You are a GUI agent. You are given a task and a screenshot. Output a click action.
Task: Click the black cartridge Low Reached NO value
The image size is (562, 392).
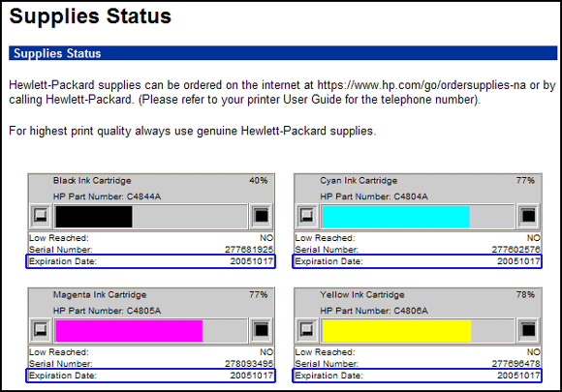click(x=266, y=238)
